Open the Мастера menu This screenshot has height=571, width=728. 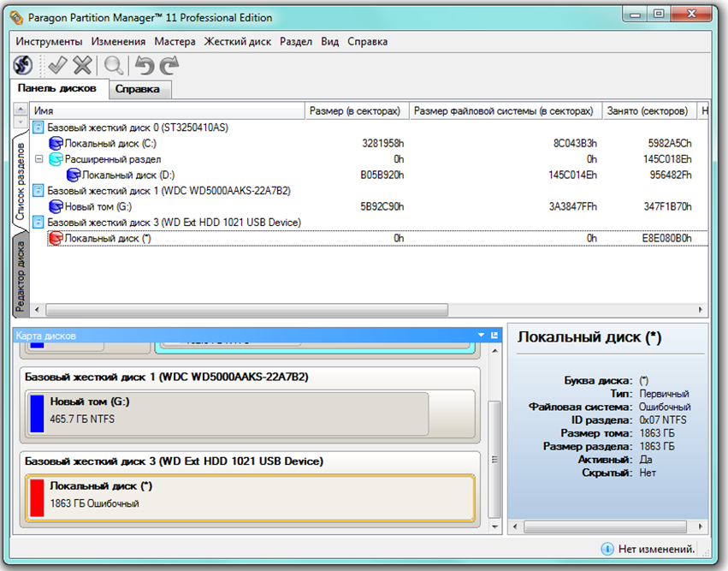[x=175, y=41]
